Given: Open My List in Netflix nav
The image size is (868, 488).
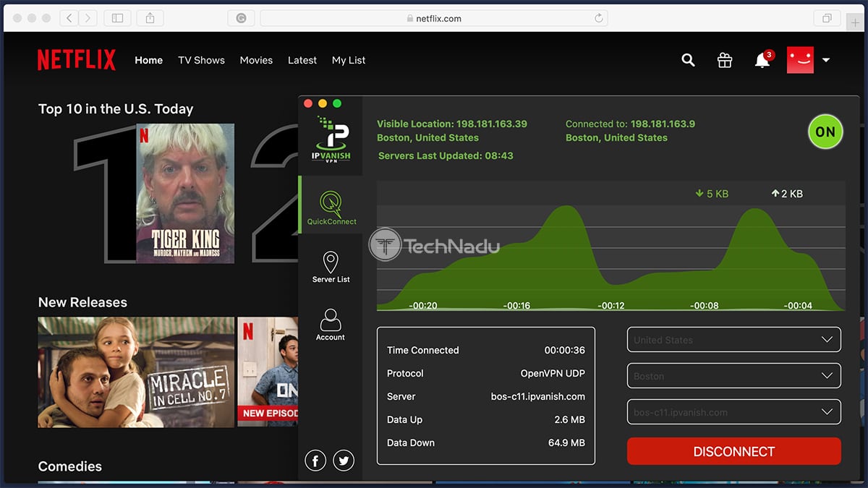Looking at the screenshot, I should coord(349,61).
